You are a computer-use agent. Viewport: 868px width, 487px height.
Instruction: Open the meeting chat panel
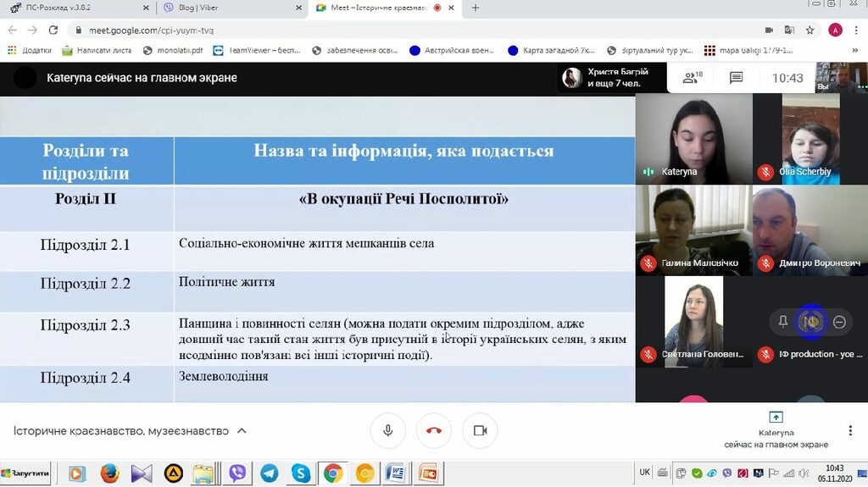click(x=736, y=78)
